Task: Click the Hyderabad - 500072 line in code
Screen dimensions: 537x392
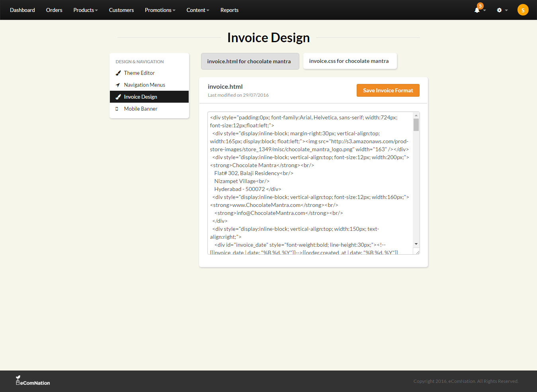Action: pos(248,189)
